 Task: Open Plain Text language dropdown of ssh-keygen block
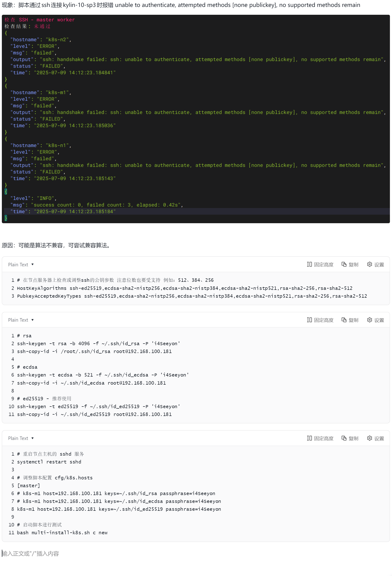[x=21, y=320]
